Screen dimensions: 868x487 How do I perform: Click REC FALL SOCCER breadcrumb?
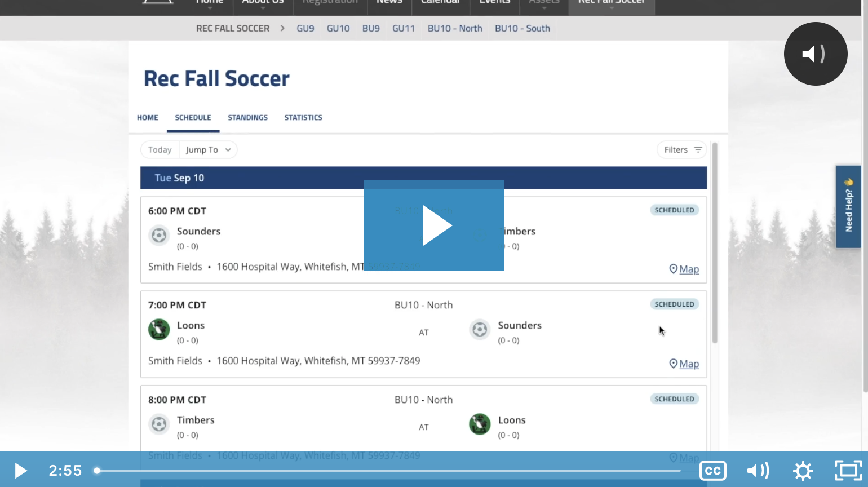coord(233,28)
